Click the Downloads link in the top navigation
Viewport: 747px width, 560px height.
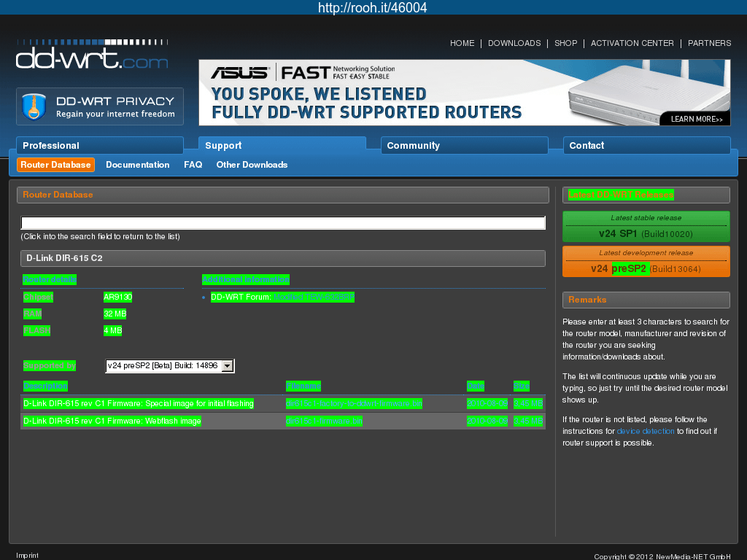[x=514, y=43]
